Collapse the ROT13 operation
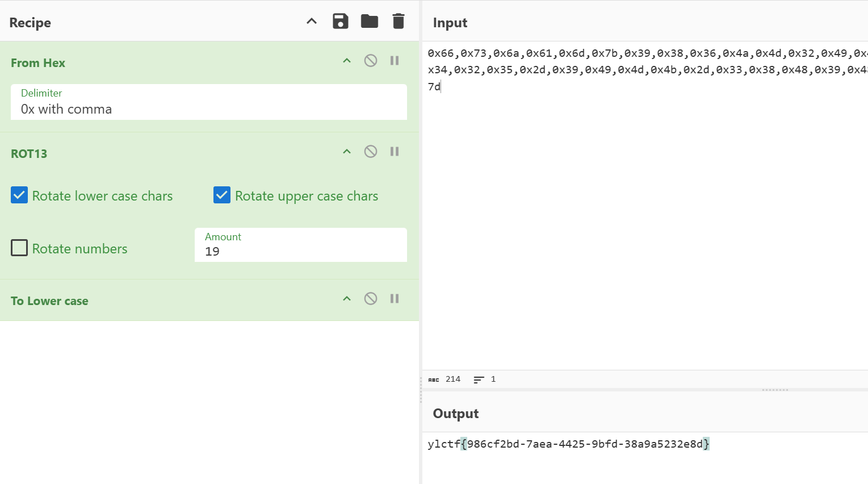Screen dimensions: 868x484 (347, 152)
